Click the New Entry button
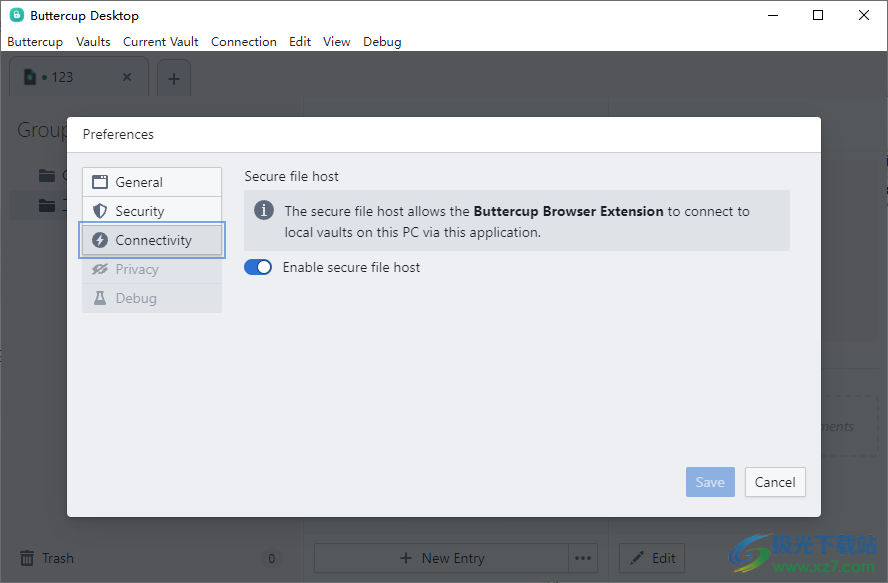The image size is (888, 583). tap(442, 558)
